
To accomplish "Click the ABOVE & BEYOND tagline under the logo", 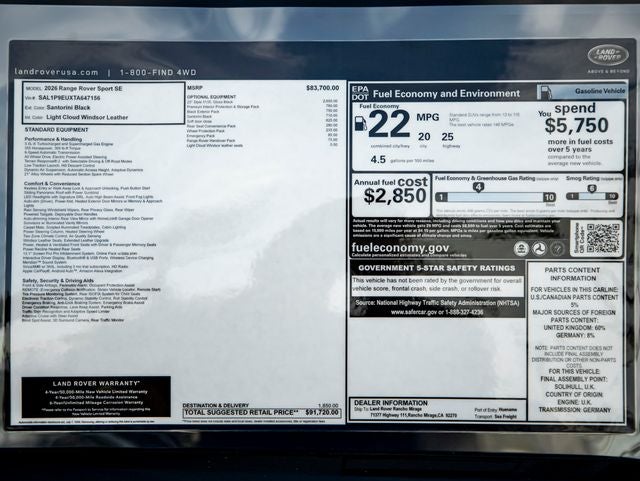I will (608, 71).
